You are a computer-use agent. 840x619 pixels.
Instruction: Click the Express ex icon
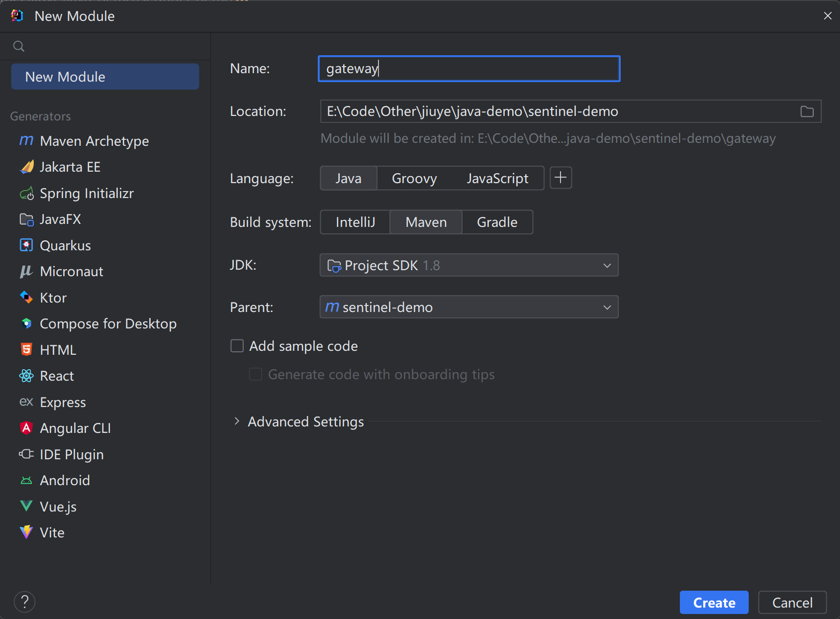[26, 402]
